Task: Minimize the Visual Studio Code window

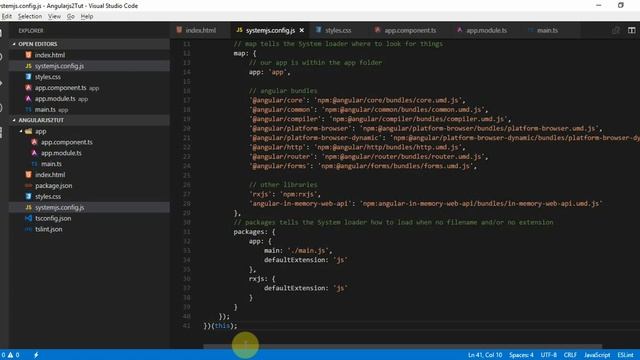Action: [598, 5]
